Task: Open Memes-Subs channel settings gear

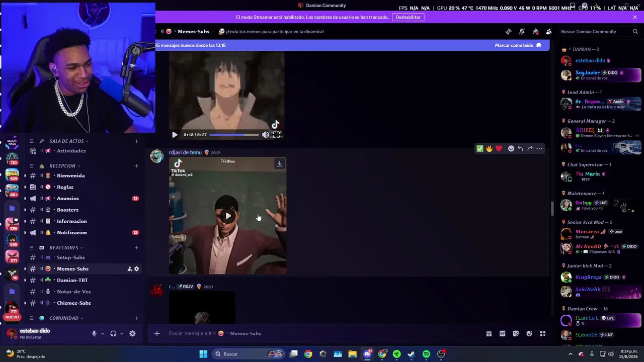Action: tap(136, 269)
